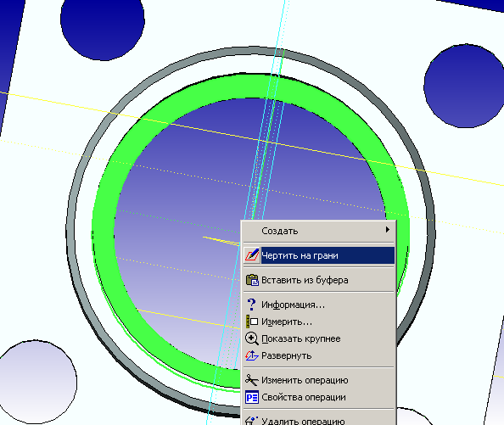The width and height of the screenshot is (504, 425).
Task: Choose Удалить операцию
Action: [x=318, y=420]
